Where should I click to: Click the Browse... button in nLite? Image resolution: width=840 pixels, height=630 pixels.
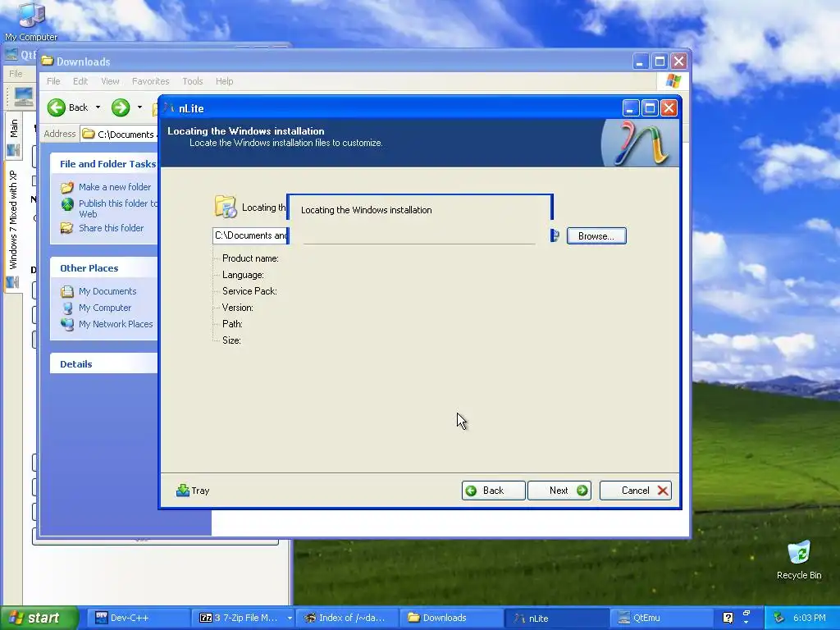pos(596,236)
